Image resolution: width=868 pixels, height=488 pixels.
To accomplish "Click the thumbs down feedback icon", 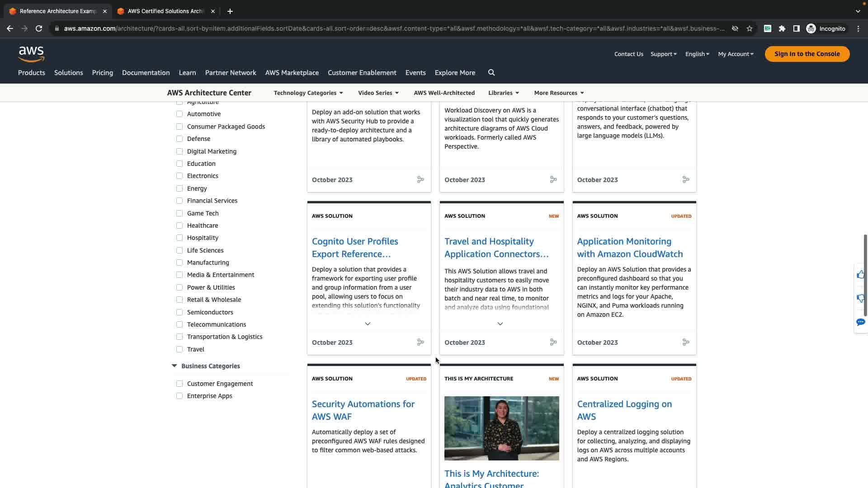I will coord(860,298).
